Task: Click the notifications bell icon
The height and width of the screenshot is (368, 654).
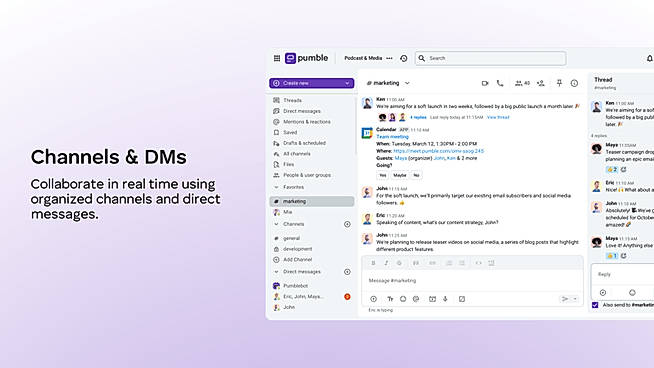Action: click(x=649, y=58)
